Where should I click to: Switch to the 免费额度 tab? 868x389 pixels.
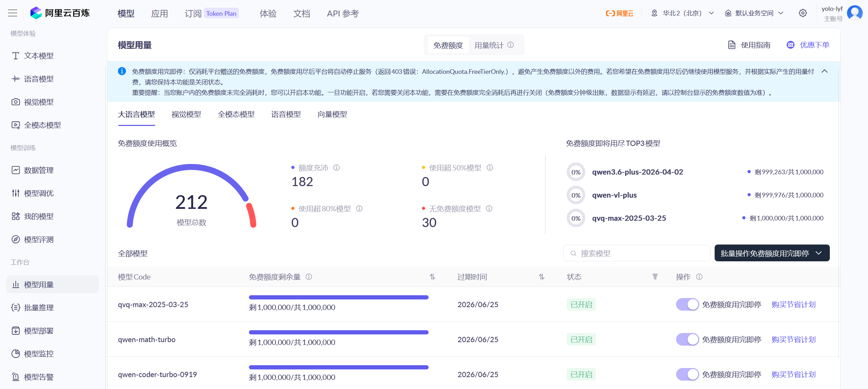[x=448, y=45]
